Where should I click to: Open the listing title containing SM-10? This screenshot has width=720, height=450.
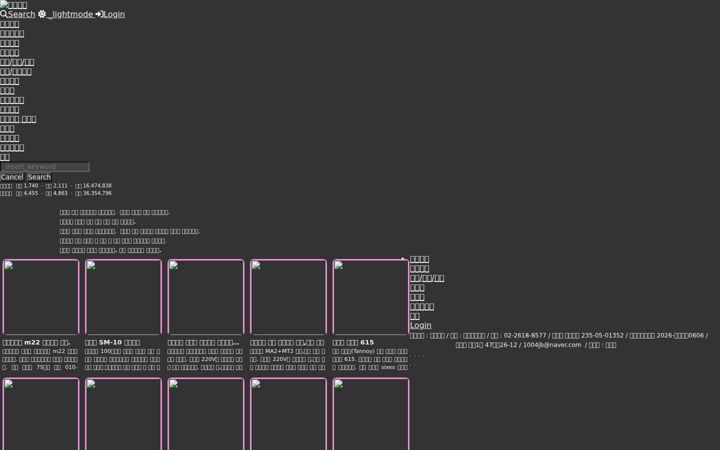pos(112,343)
